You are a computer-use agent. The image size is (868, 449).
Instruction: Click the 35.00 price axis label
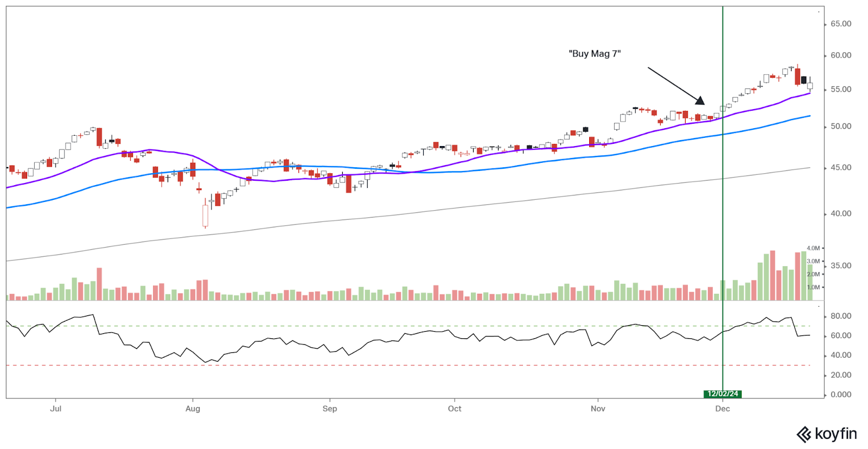(841, 266)
